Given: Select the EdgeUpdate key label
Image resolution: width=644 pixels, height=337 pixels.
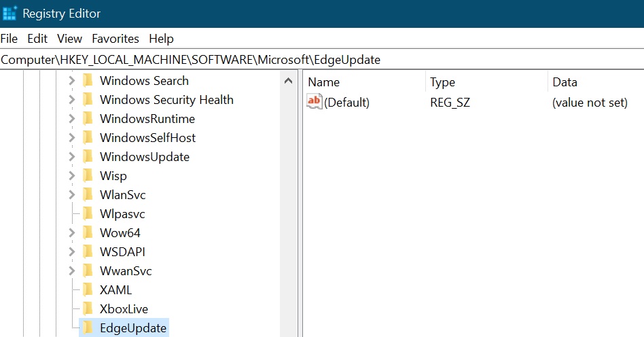Looking at the screenshot, I should 133,328.
